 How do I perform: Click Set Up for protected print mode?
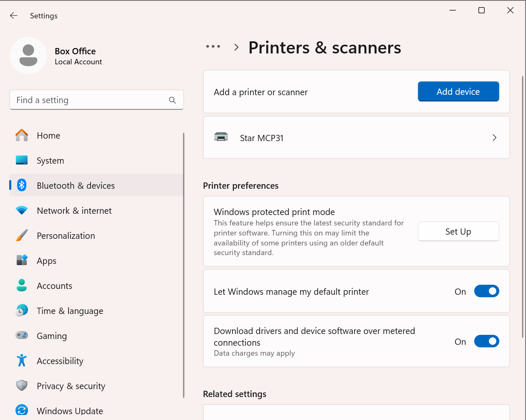point(458,231)
